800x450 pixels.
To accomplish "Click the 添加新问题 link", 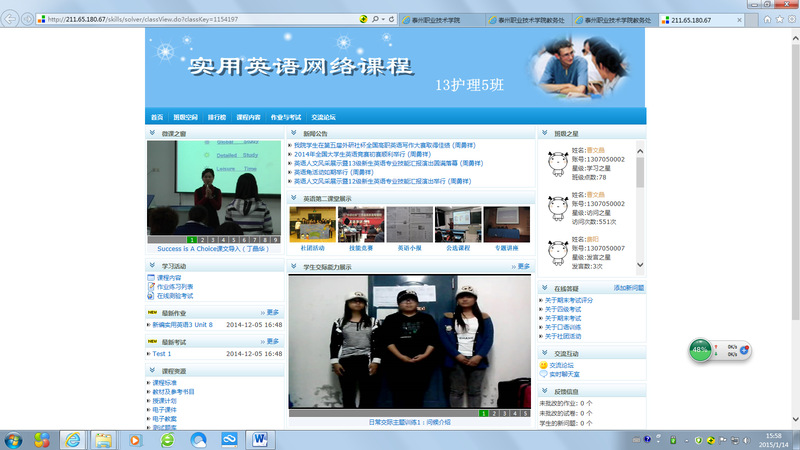I will click(x=629, y=287).
